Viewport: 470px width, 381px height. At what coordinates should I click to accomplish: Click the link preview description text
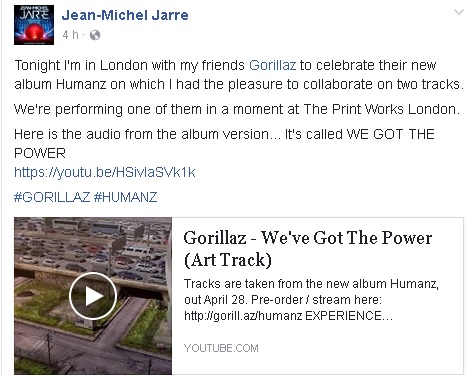(x=311, y=300)
